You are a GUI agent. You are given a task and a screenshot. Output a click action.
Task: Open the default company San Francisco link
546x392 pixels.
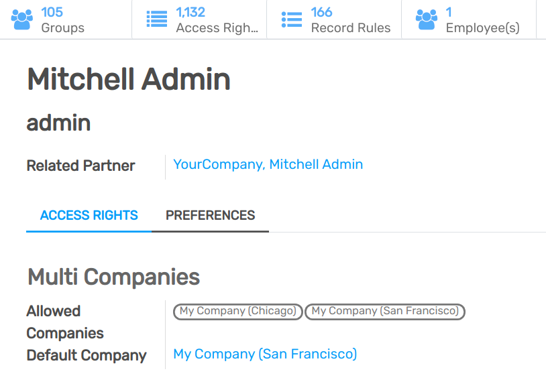(265, 354)
